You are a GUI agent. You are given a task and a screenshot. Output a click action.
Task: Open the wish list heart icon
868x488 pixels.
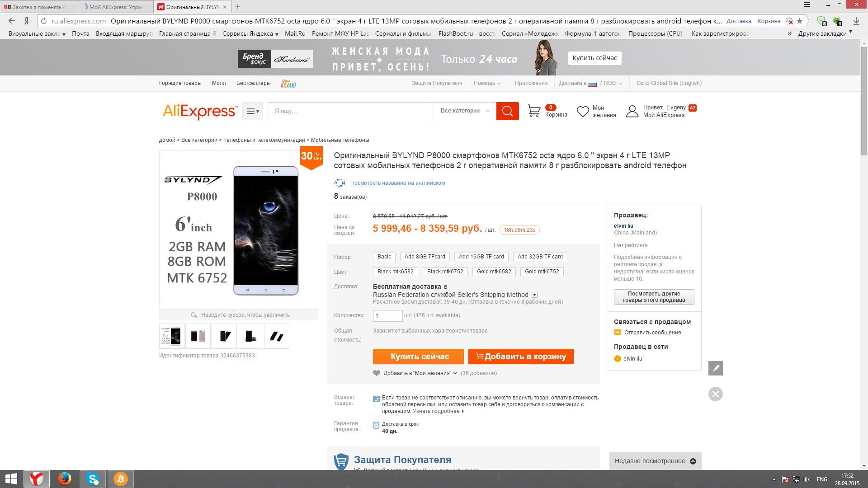583,111
